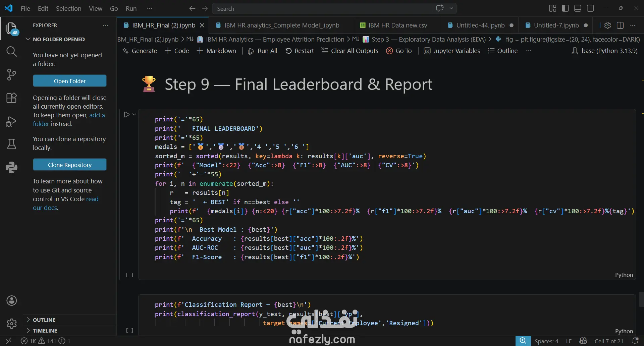Run the Final Leaderboard code cell
Image resolution: width=644 pixels, height=346 pixels.
coord(126,115)
